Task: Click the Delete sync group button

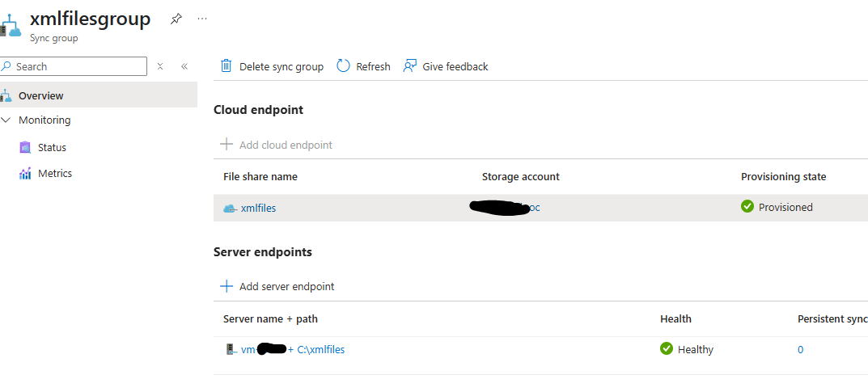Action: [272, 66]
